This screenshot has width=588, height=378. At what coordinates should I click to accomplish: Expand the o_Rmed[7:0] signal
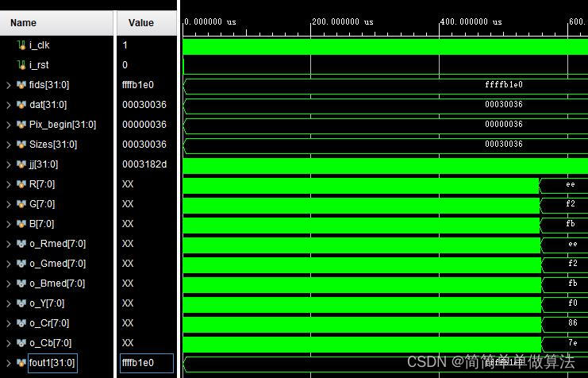(x=8, y=245)
